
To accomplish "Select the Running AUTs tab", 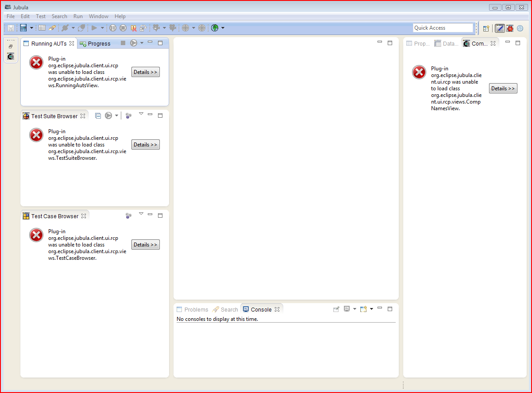I will click(x=49, y=43).
